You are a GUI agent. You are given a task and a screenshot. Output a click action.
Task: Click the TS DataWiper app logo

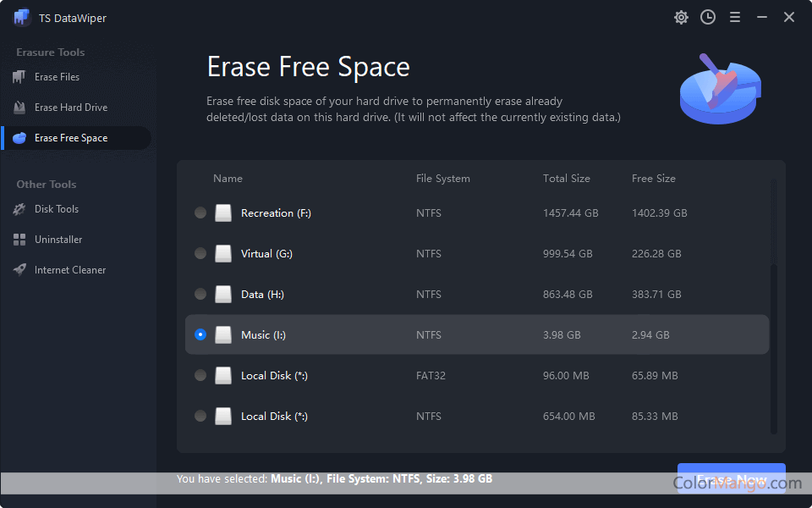coord(22,18)
